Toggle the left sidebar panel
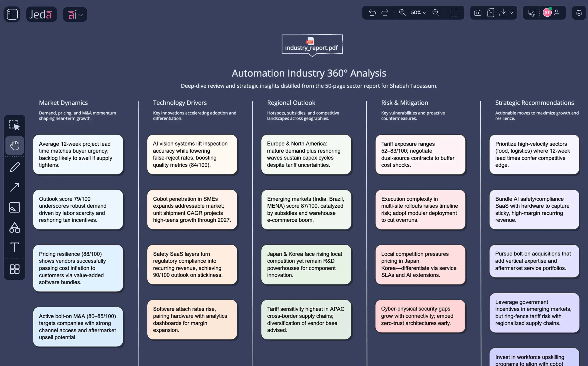The height and width of the screenshot is (366, 588). click(x=12, y=14)
